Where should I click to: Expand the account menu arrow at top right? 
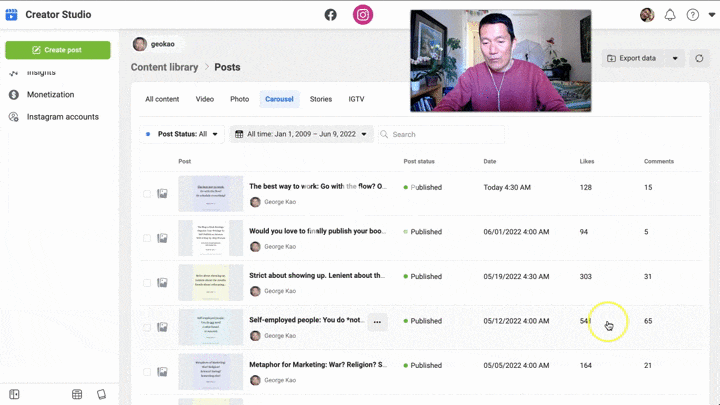click(712, 15)
